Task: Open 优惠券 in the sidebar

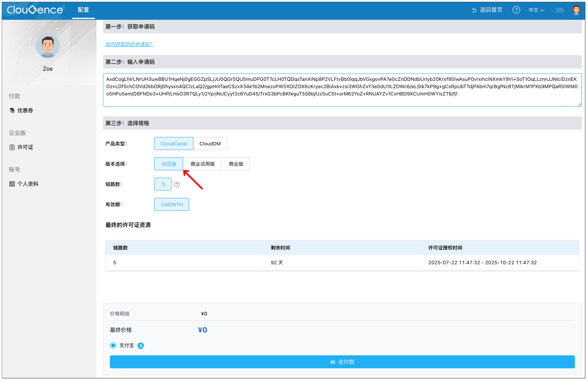Action: [21, 110]
